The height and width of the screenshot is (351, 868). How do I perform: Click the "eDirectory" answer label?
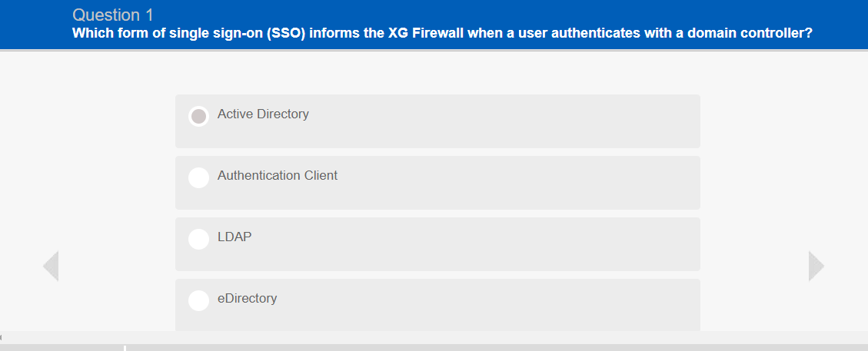[x=247, y=299]
